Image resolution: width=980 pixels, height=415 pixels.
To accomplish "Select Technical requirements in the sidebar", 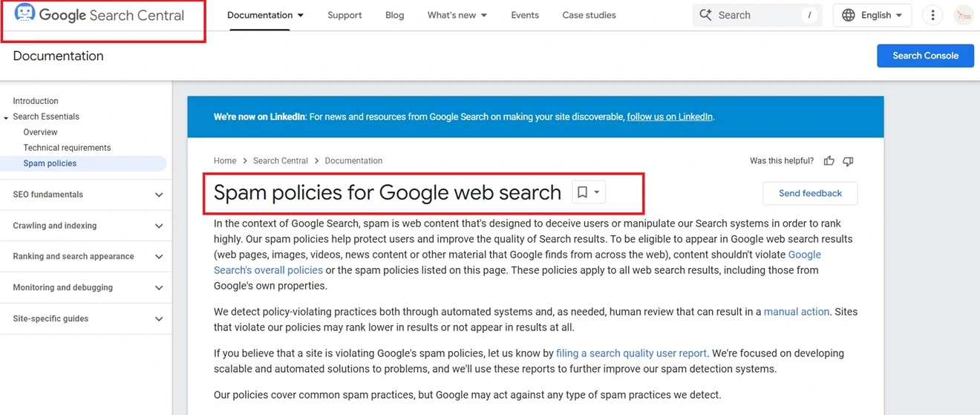I will pyautogui.click(x=67, y=148).
